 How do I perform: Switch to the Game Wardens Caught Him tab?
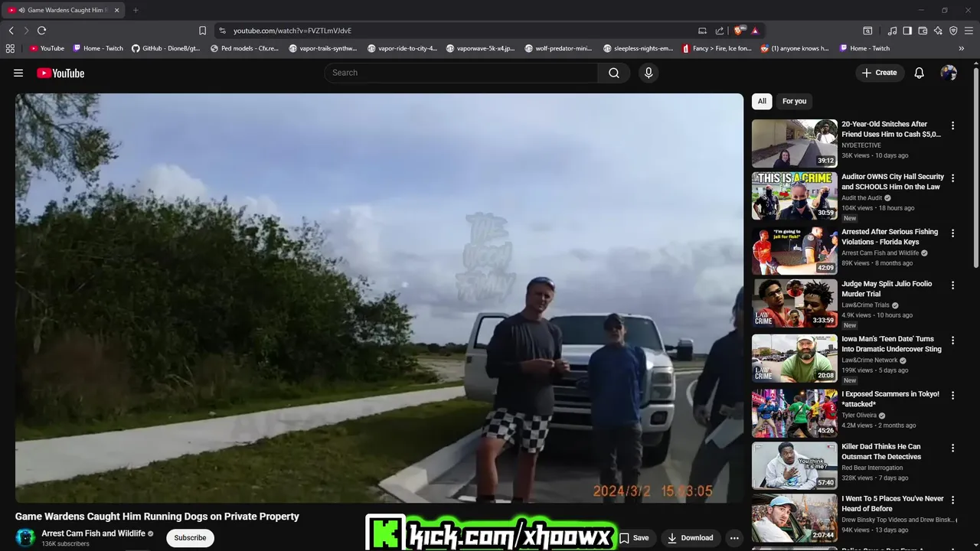click(64, 10)
